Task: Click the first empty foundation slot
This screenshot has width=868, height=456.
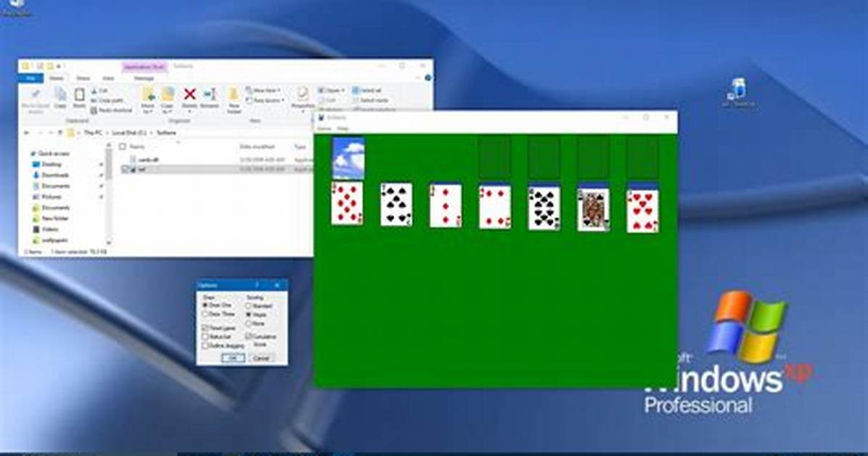Action: tap(495, 158)
